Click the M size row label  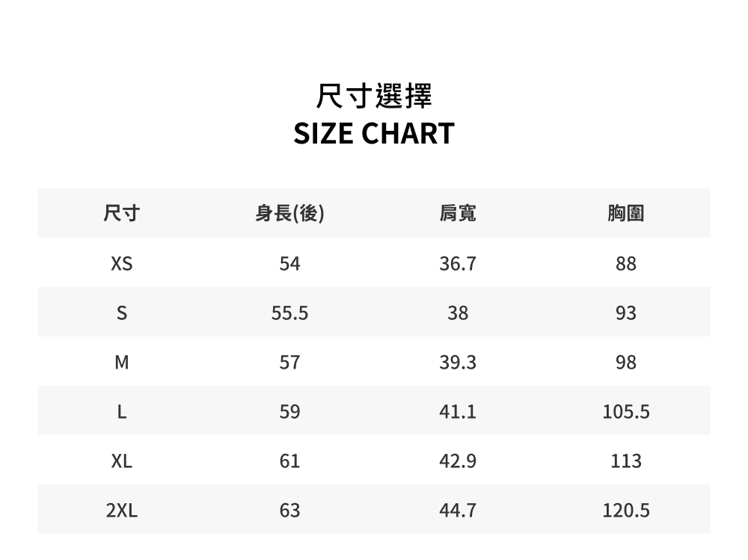tap(121, 363)
